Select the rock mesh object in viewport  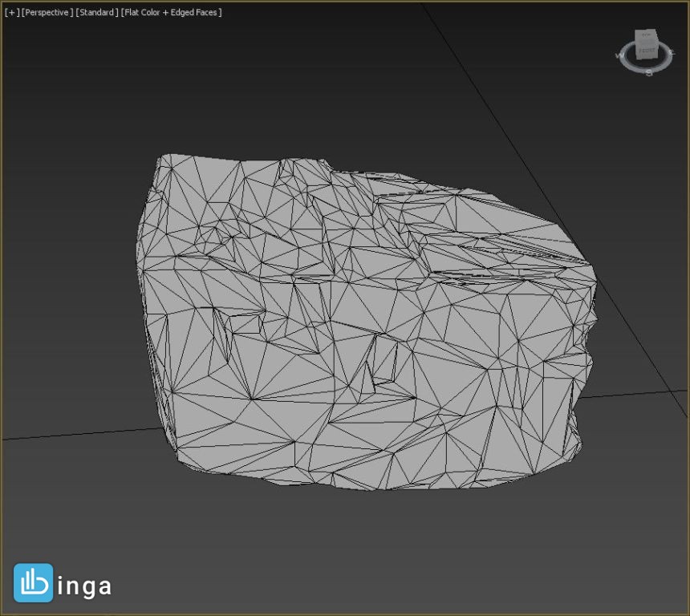(x=366, y=322)
